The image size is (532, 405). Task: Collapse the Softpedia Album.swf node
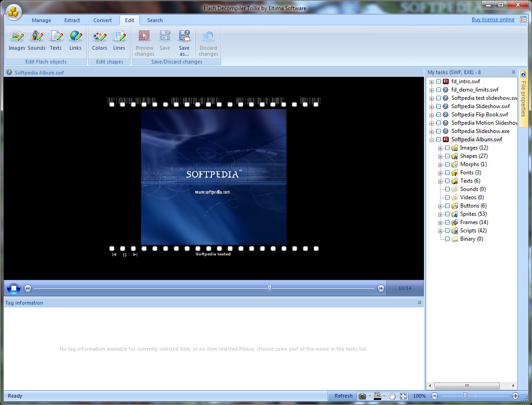[x=432, y=140]
